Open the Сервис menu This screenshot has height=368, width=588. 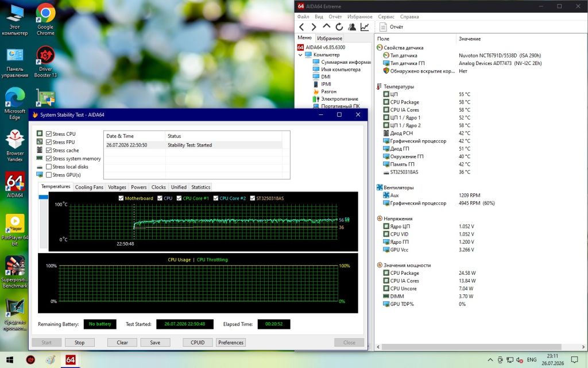click(386, 17)
